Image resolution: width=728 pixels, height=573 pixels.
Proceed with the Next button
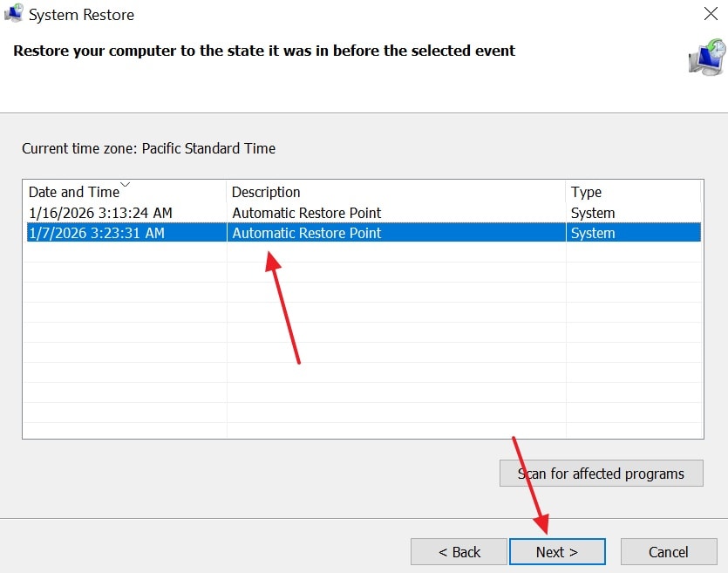[x=557, y=551]
